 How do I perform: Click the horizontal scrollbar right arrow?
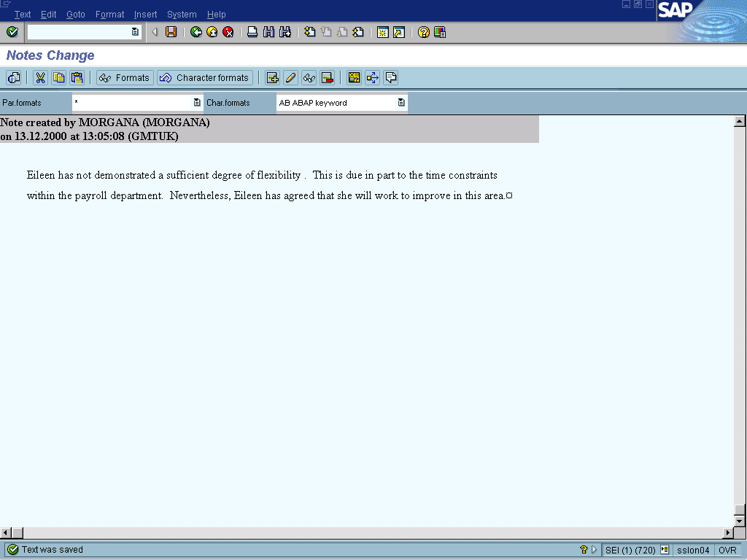pos(729,532)
